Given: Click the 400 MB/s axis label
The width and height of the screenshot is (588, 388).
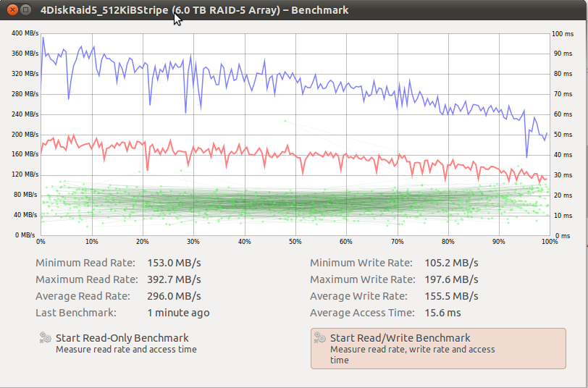Looking at the screenshot, I should [25, 33].
